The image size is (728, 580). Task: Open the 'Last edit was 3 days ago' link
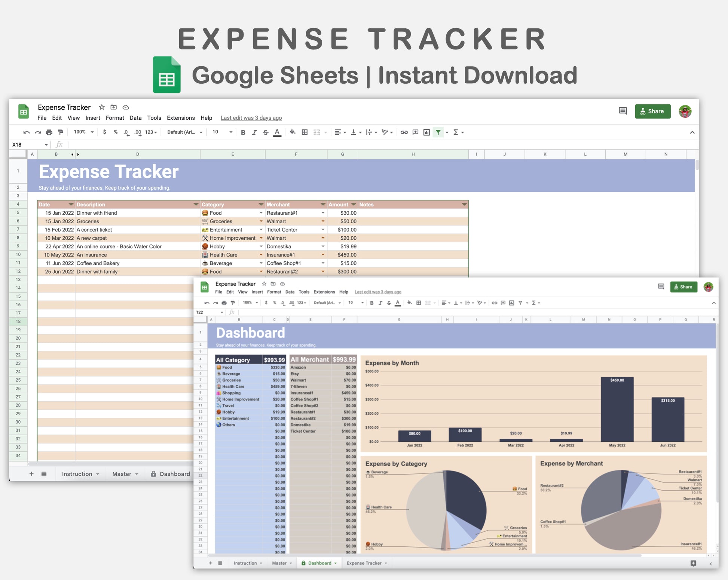[x=251, y=118]
